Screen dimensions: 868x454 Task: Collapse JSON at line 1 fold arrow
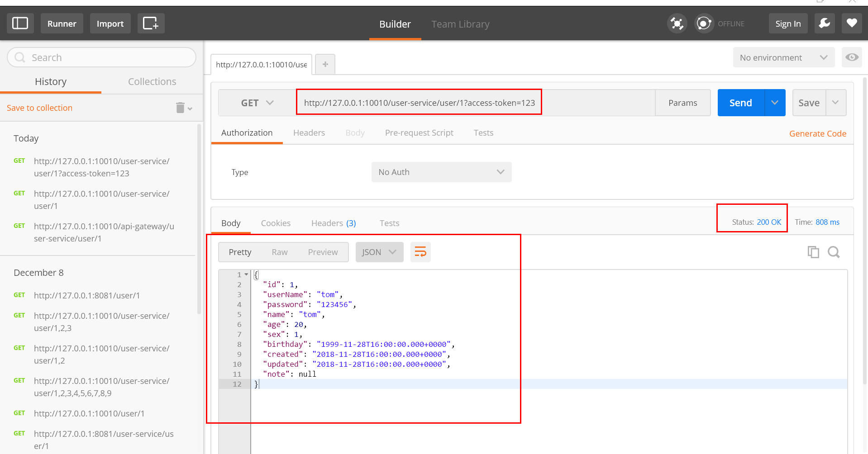tap(246, 274)
